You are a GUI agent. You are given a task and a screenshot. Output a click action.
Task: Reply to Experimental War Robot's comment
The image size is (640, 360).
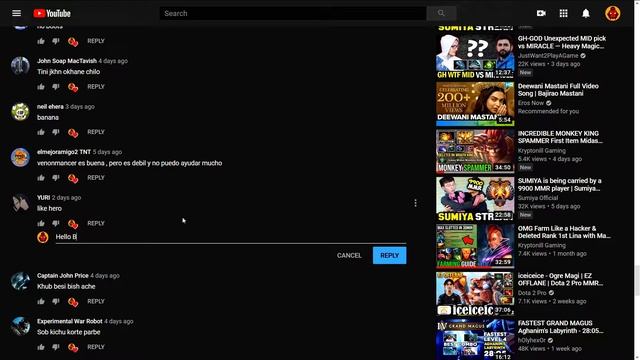point(96,347)
